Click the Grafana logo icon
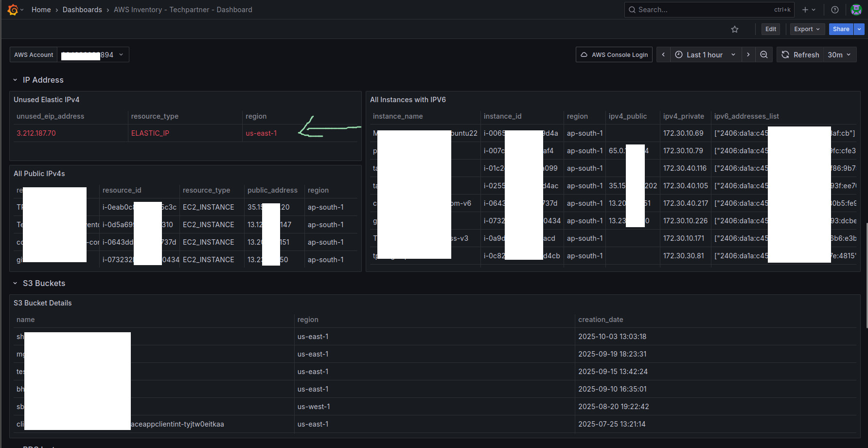This screenshot has height=448, width=868. [x=13, y=10]
